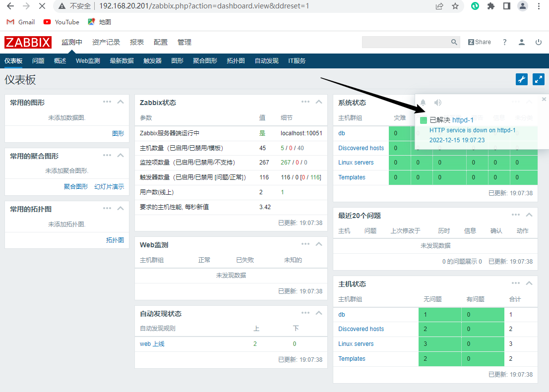Collapse the Zabbix状态 widget
Image resolution: width=549 pixels, height=392 pixels.
point(319,102)
